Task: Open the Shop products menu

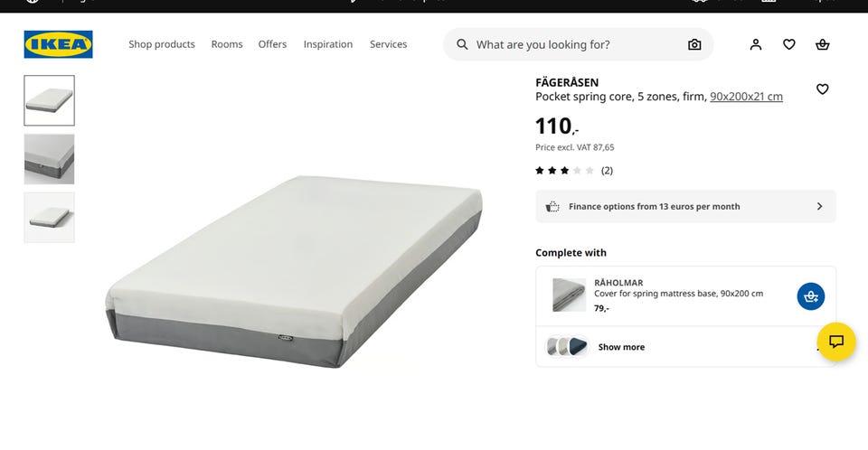Action: [x=162, y=44]
